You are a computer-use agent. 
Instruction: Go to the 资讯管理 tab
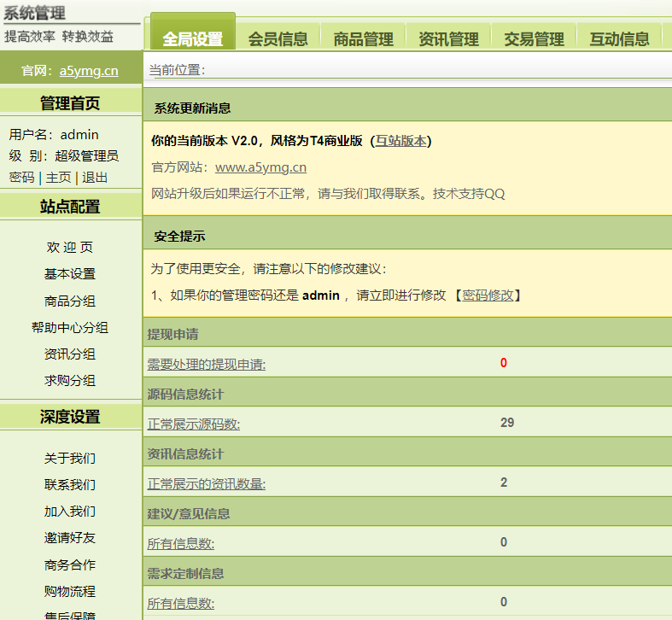click(x=448, y=38)
